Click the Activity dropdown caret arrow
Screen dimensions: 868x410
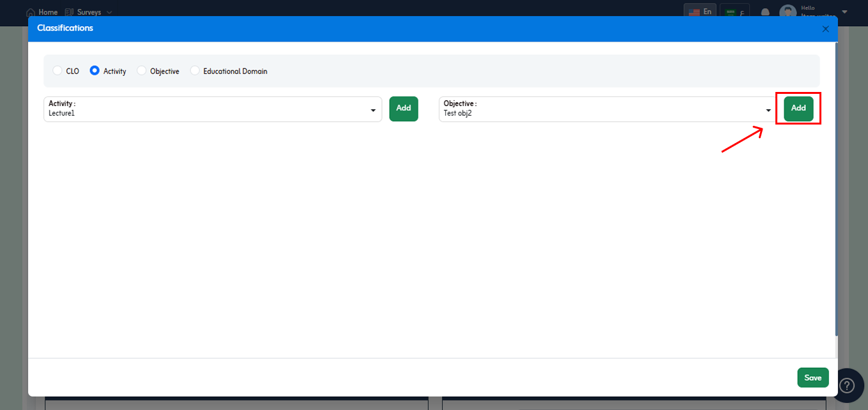(x=373, y=110)
